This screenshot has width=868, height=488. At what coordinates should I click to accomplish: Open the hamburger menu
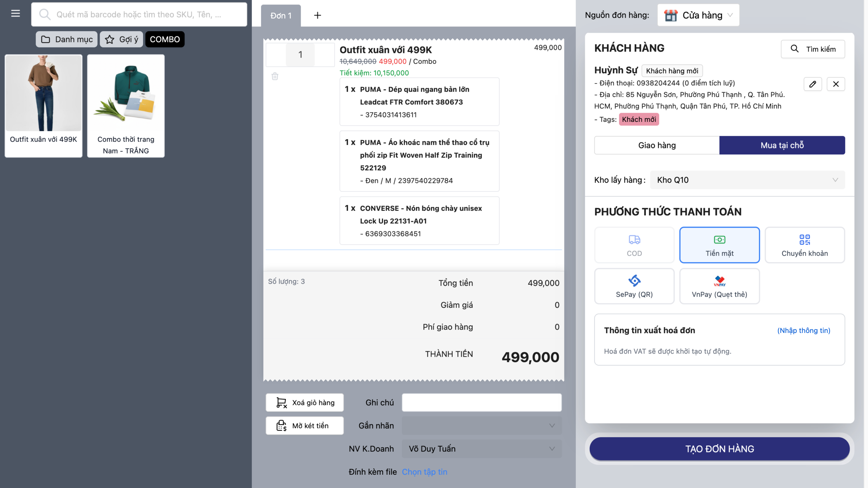(x=16, y=14)
